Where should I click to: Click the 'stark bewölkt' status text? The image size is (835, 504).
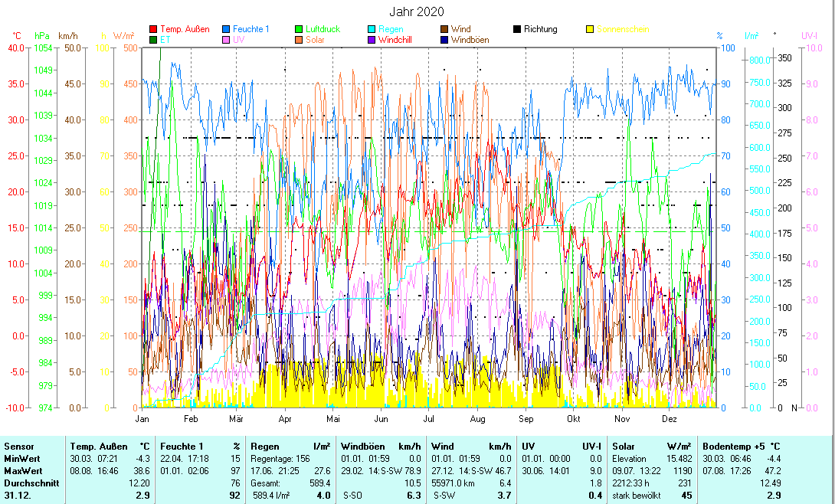pos(637,496)
